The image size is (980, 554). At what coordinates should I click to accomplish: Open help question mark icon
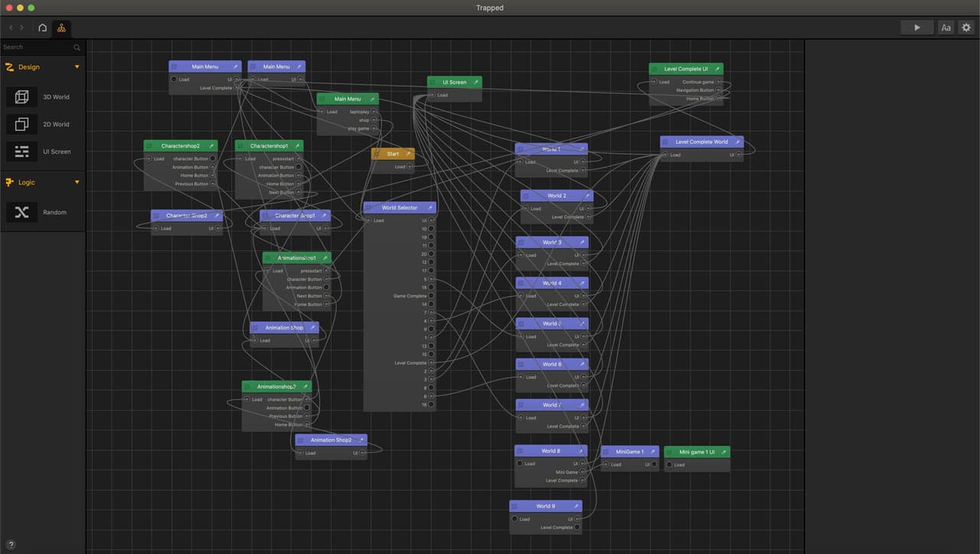[x=11, y=544]
